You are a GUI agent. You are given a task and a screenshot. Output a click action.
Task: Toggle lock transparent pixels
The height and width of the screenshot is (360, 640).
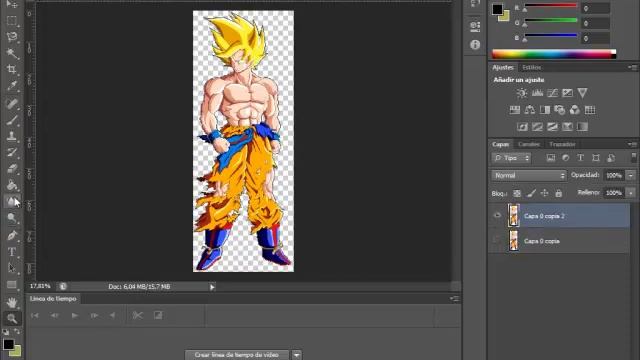click(x=517, y=193)
